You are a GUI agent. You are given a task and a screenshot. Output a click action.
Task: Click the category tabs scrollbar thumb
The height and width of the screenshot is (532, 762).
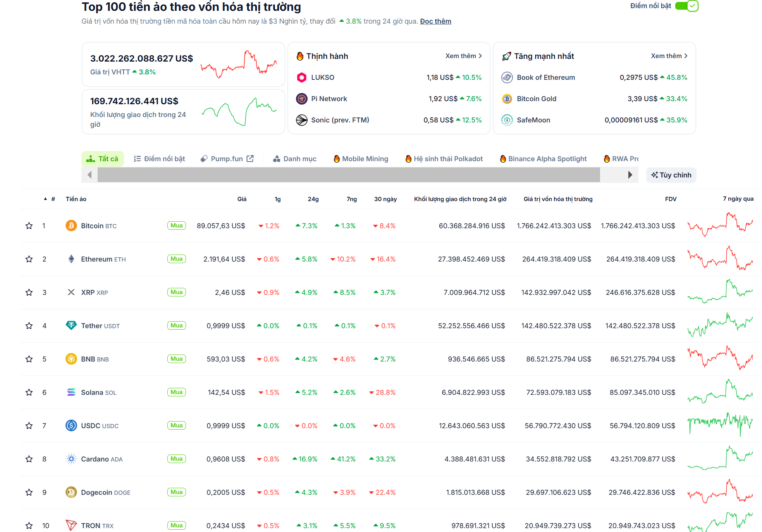tap(349, 175)
